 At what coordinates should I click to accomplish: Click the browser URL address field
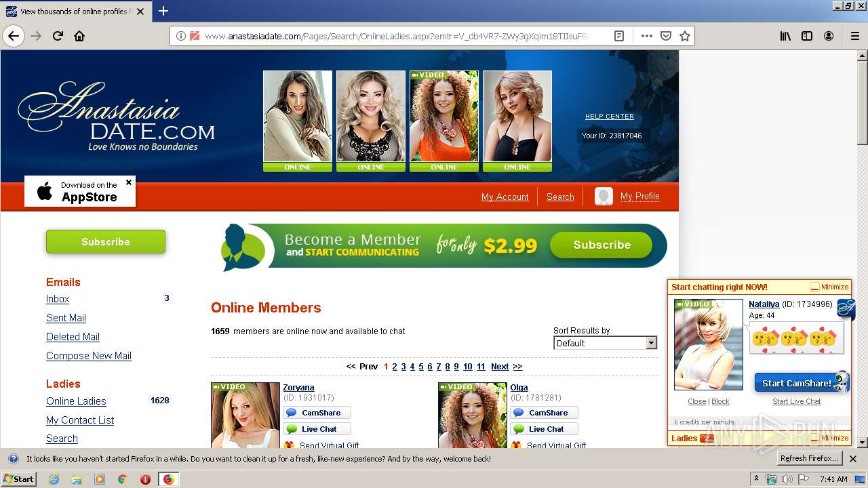(x=397, y=36)
